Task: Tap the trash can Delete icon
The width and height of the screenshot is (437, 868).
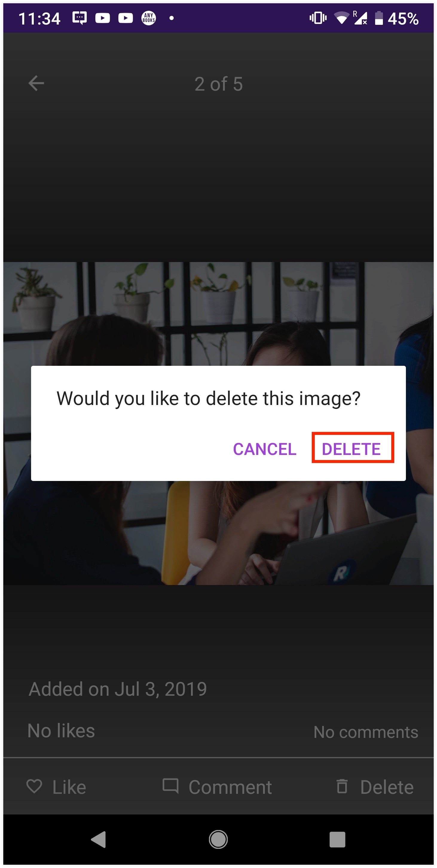Action: (342, 786)
